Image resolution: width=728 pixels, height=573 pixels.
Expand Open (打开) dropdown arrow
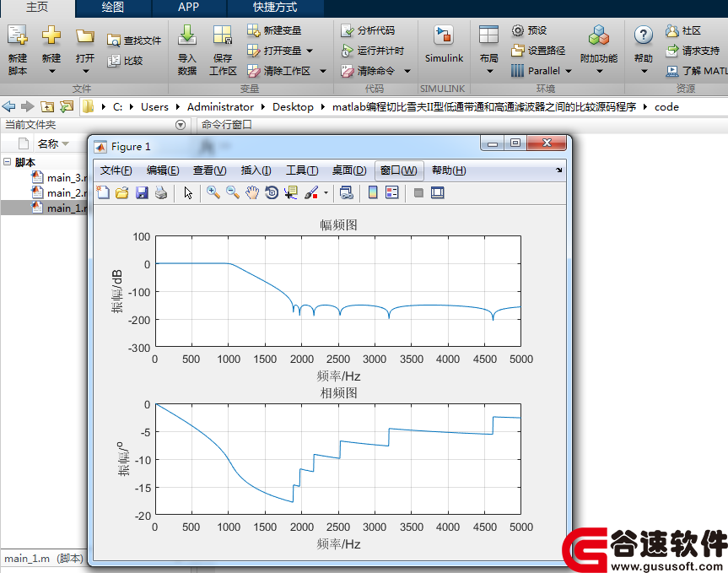85,71
